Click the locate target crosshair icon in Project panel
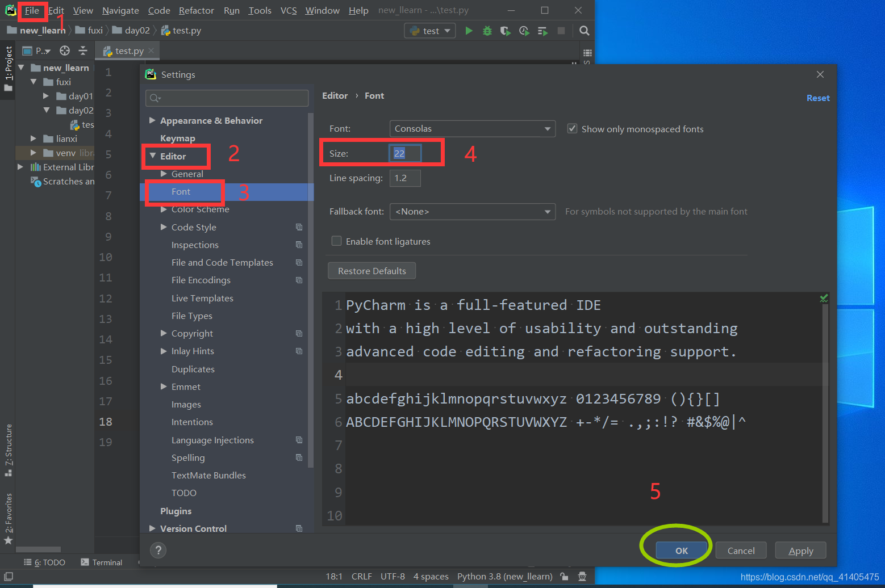 point(65,51)
